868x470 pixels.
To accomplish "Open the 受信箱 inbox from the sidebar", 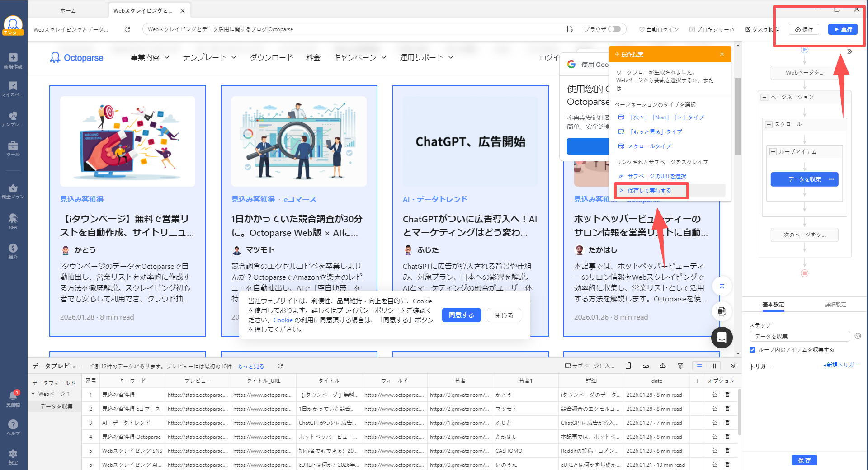I will (13, 397).
